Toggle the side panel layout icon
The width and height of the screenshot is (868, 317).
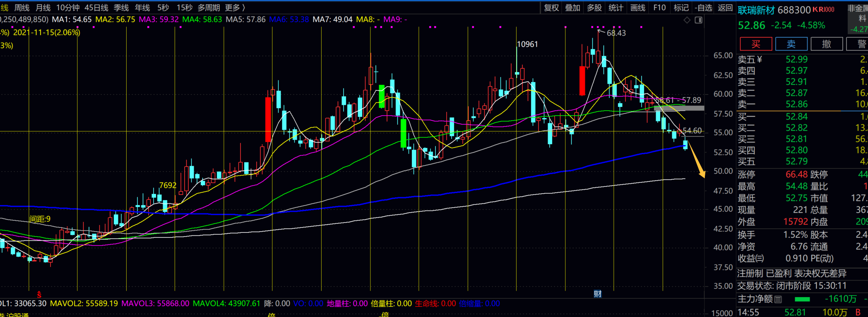(x=699, y=20)
